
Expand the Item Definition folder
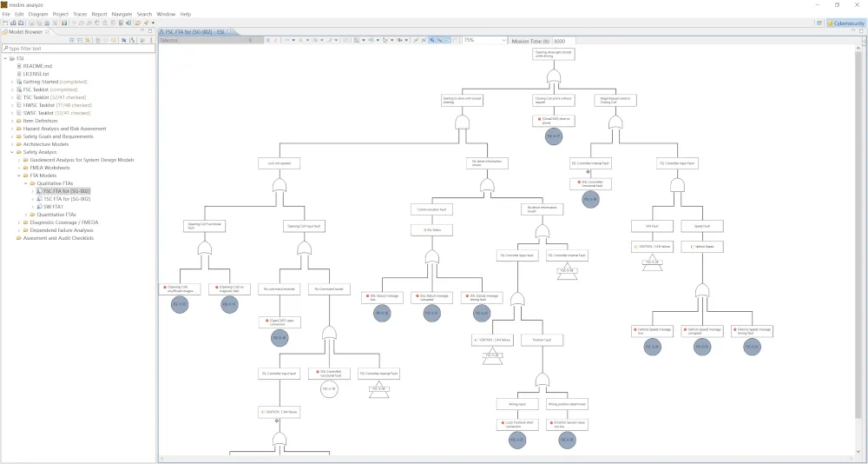click(x=12, y=121)
